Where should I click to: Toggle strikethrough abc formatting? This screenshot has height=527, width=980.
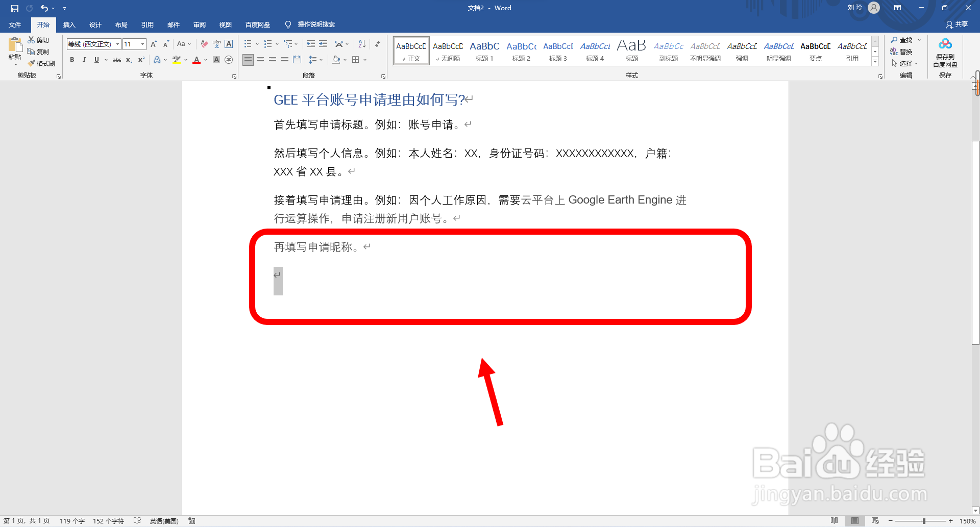117,60
